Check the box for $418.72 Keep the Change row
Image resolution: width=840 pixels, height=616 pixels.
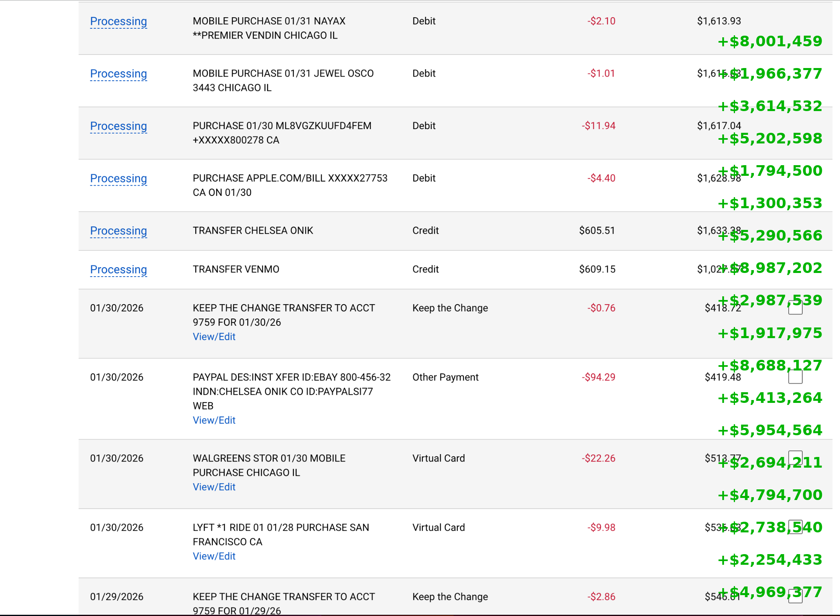[795, 308]
